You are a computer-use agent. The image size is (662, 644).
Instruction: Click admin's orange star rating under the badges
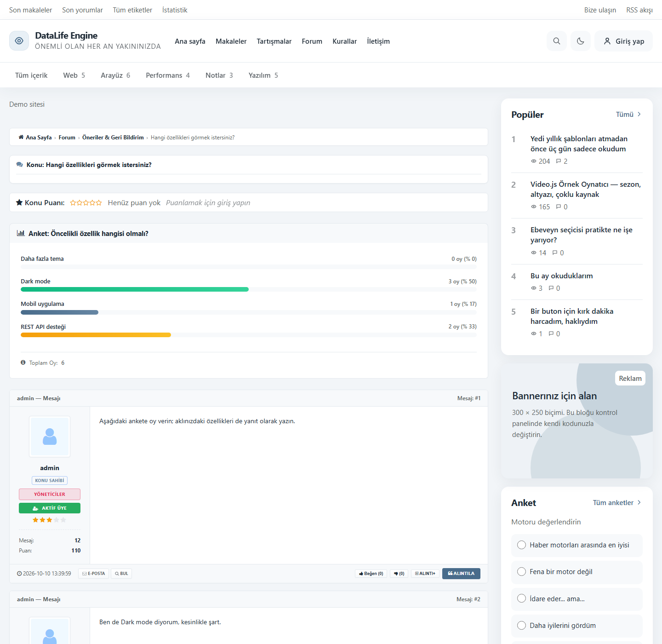click(x=50, y=520)
